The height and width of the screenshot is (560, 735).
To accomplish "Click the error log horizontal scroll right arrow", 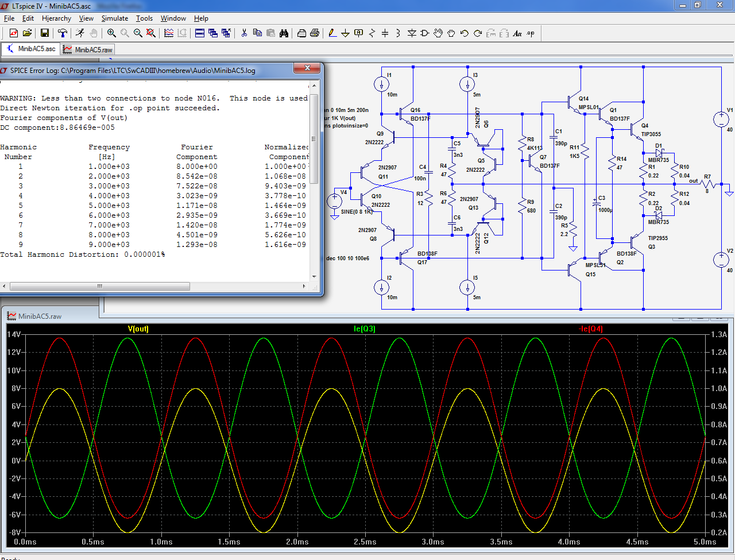I will (x=304, y=286).
